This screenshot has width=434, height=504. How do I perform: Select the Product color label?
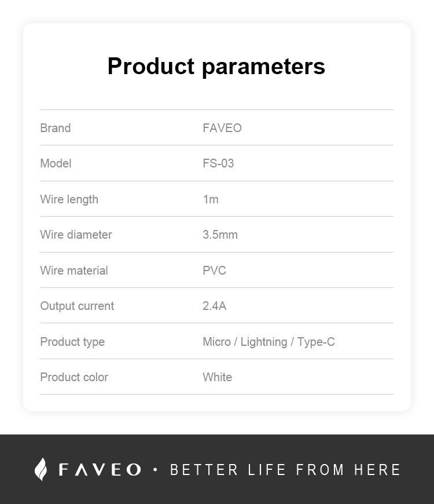coord(74,377)
